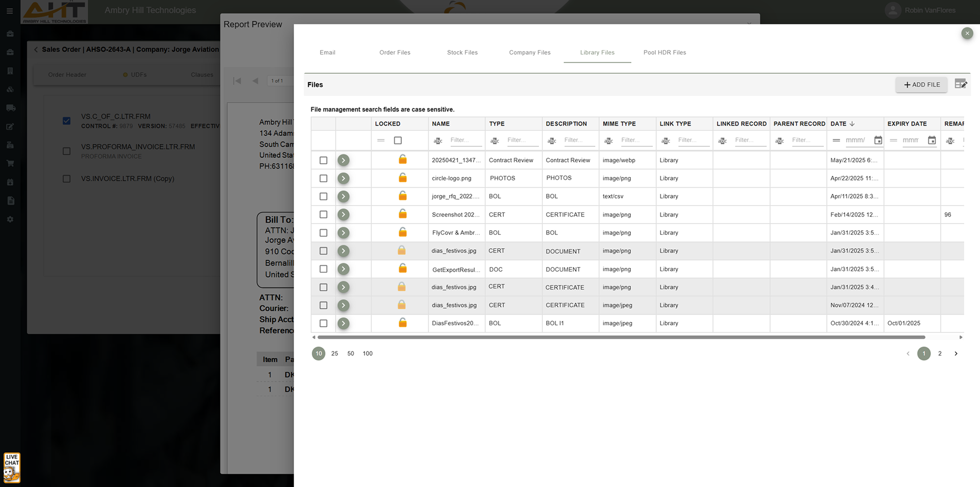The height and width of the screenshot is (487, 980).
Task: Tick the Locked column filter checkbox
Action: (x=398, y=140)
